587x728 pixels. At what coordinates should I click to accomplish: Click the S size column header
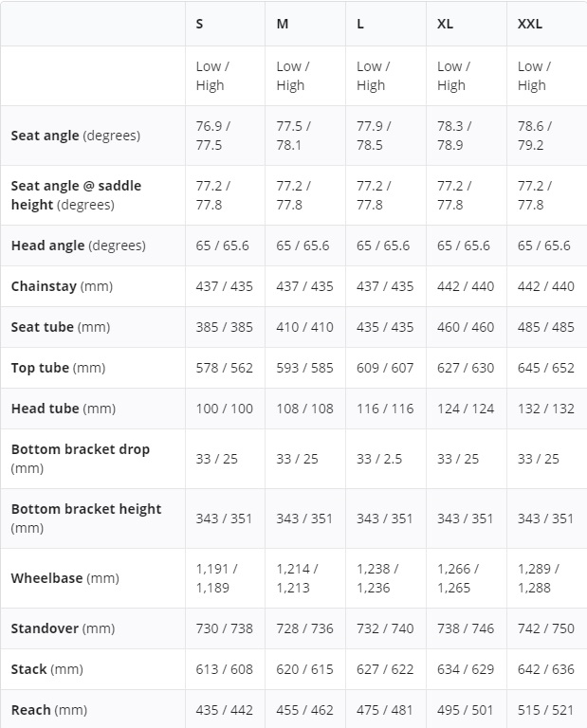click(x=199, y=24)
